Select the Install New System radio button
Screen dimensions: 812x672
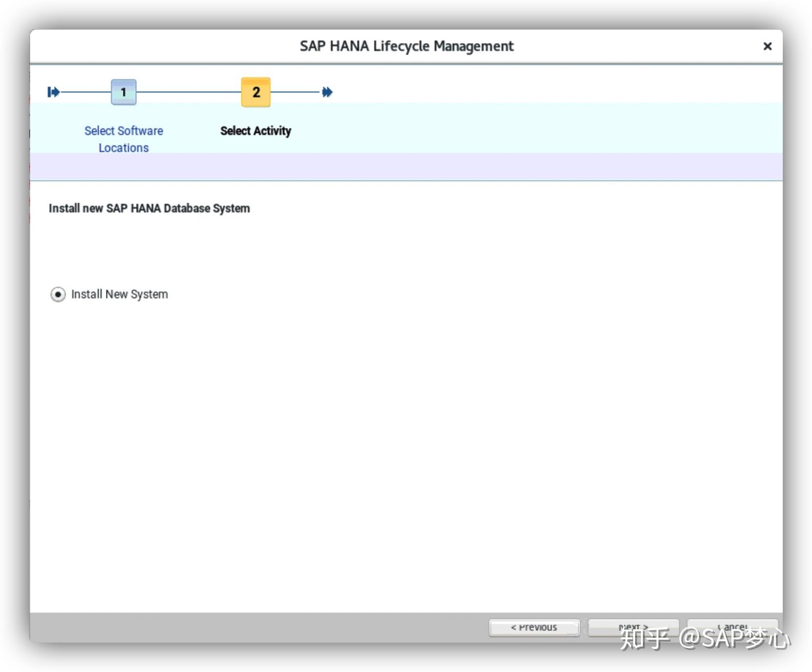58,294
